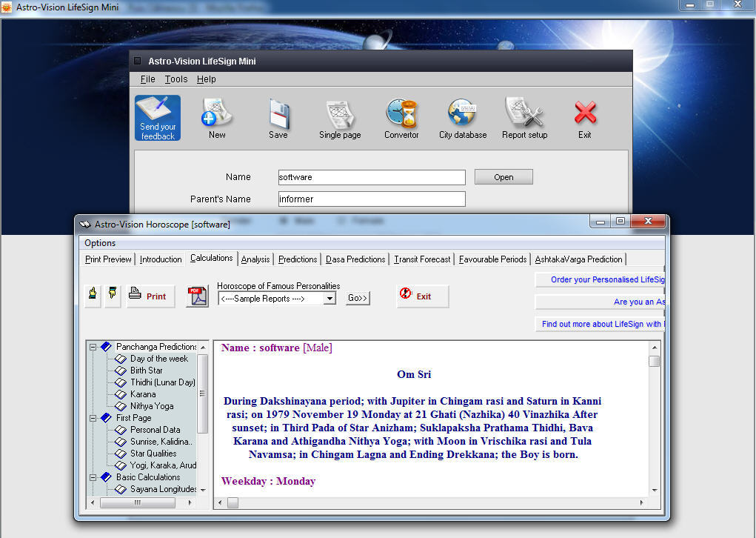Click the Open button beside Name
Viewport: 756px width, 538px height.
pyautogui.click(x=504, y=177)
